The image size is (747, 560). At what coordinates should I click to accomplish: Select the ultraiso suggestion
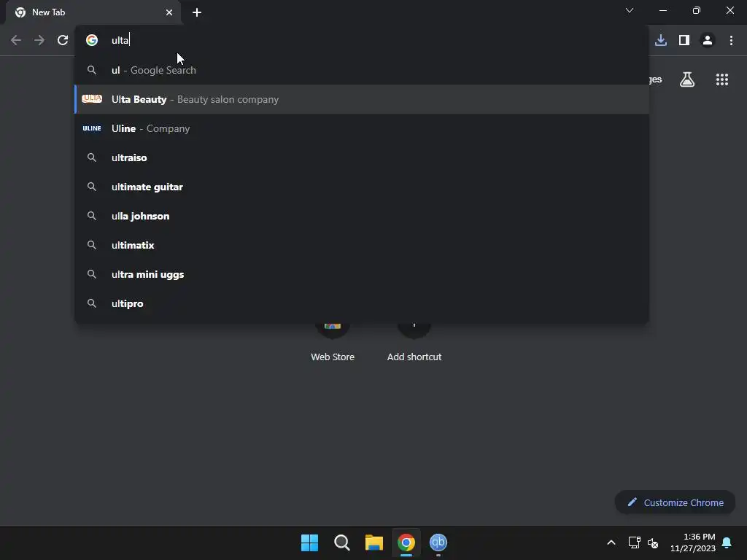click(x=362, y=157)
